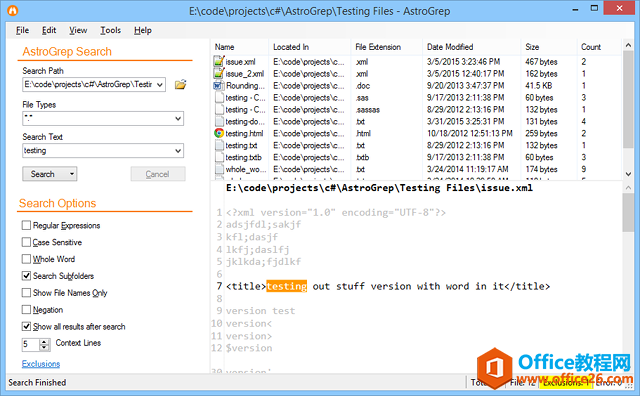Click the '.sassas' file extension cell
The height and width of the screenshot is (396, 640).
[x=368, y=109]
